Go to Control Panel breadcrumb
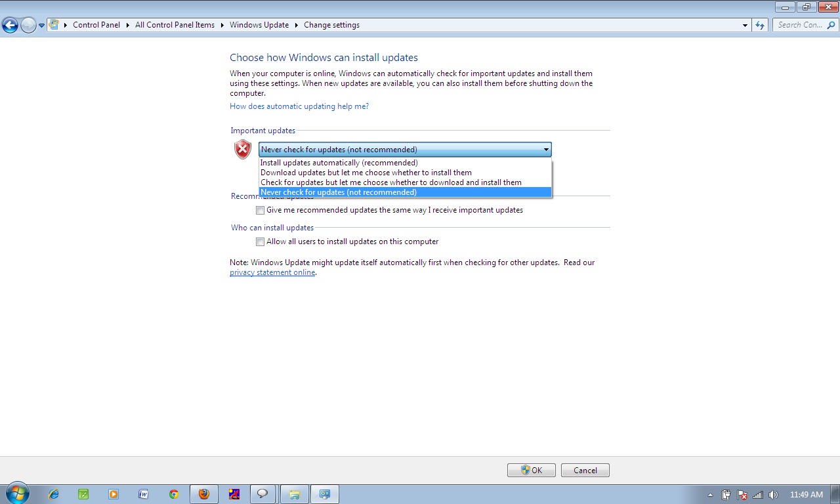 (96, 25)
